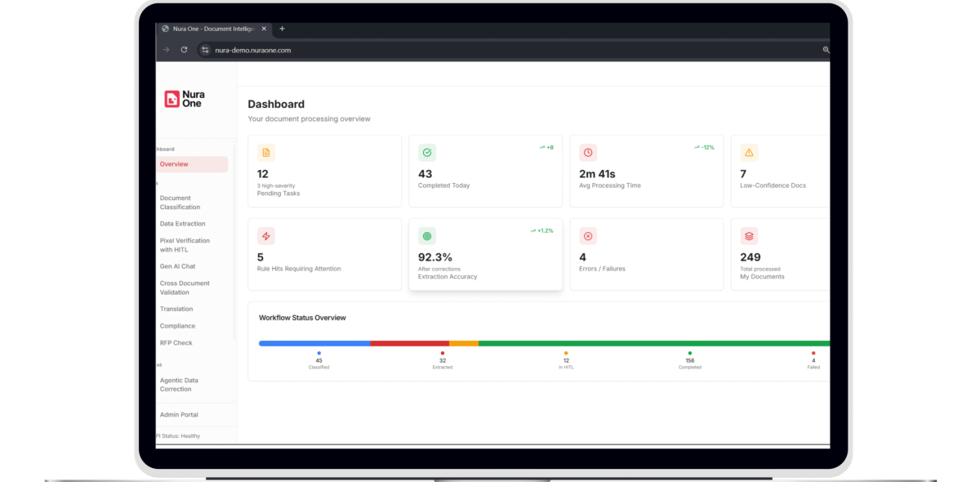Open Document Classification in the sidebar
Image resolution: width=980 pixels, height=482 pixels.
click(180, 203)
